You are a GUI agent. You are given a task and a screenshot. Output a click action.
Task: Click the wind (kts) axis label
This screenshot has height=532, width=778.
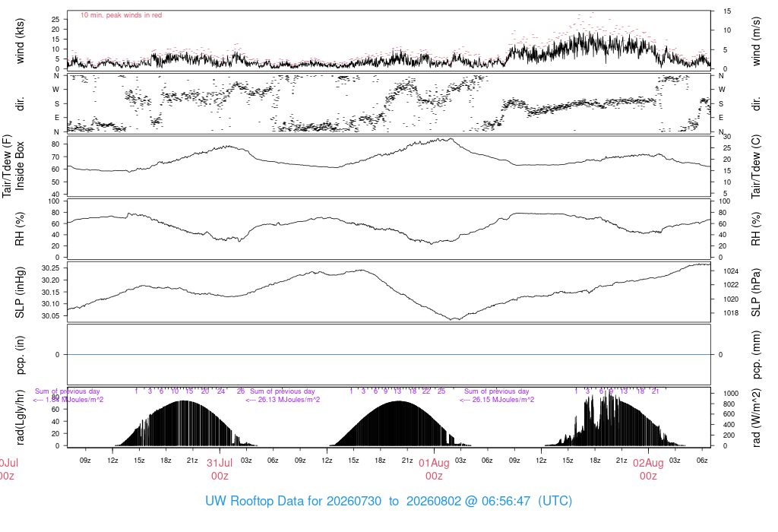click(x=20, y=41)
